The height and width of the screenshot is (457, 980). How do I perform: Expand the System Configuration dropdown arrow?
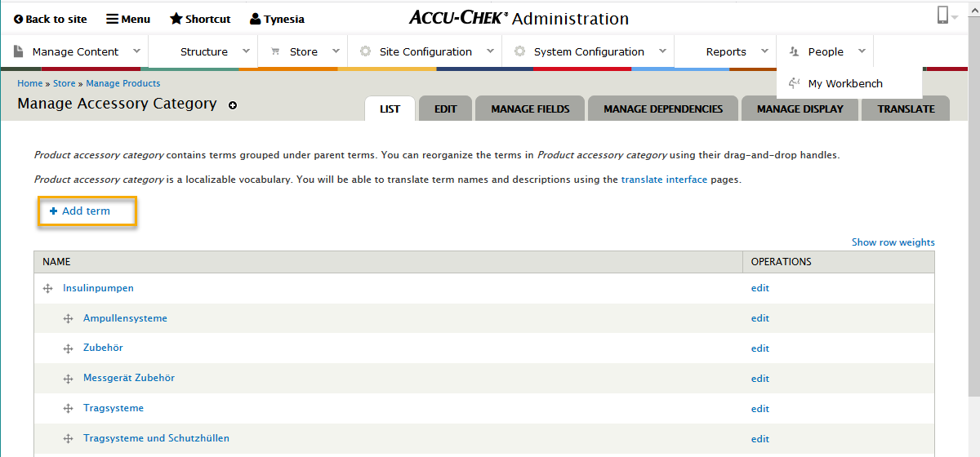pos(662,51)
